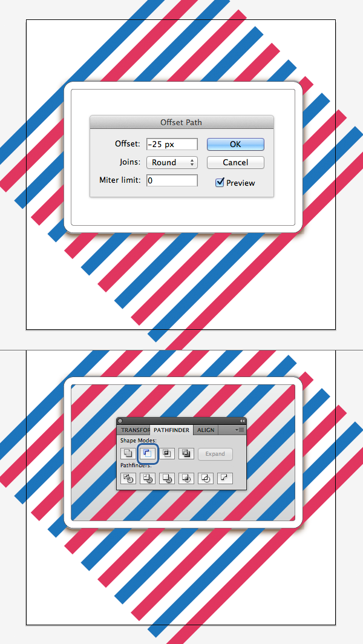363x644 pixels.
Task: Collapse the Pathfinder panel with double arrows
Action: pyautogui.click(x=242, y=421)
